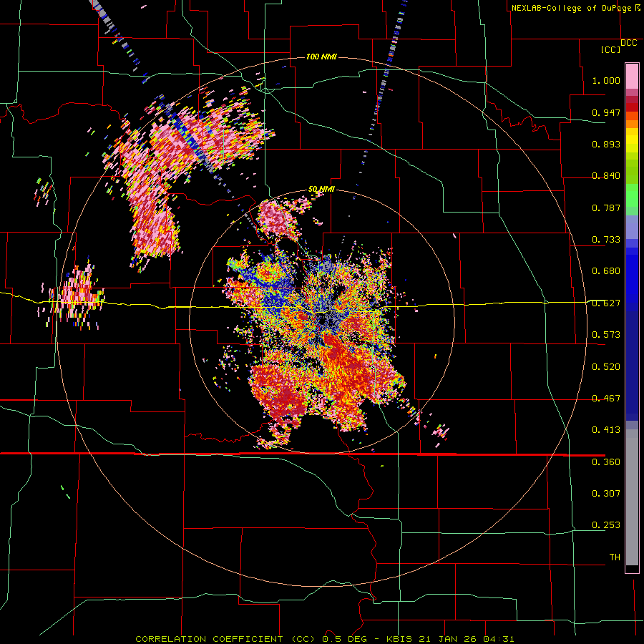Click the 0.947 value on the color scale
Screen dimensions: 644x644
point(606,112)
